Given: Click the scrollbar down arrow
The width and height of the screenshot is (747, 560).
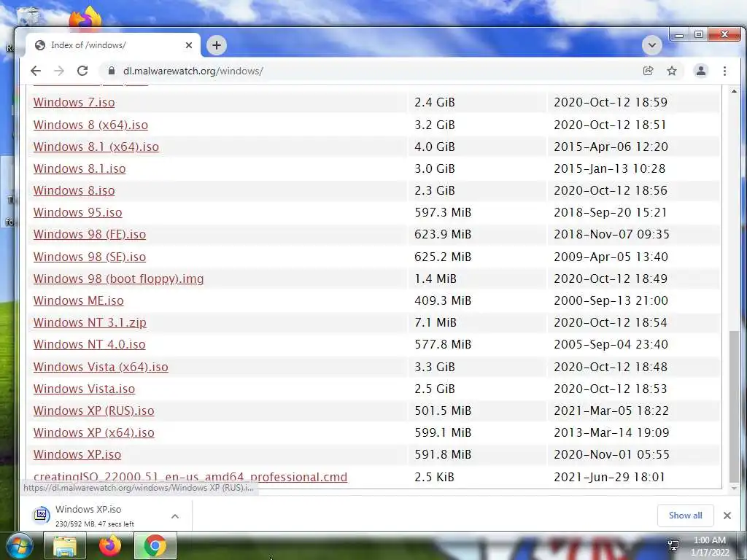Looking at the screenshot, I should click(x=734, y=488).
